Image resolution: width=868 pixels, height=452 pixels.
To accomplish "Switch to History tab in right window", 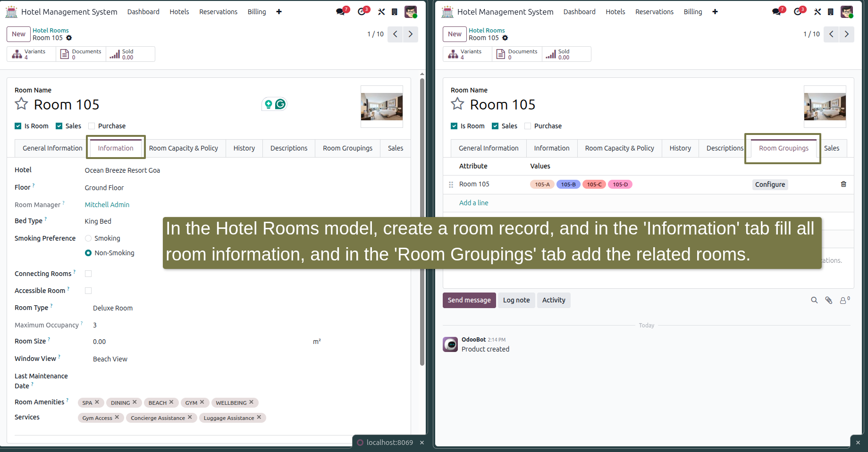I will click(x=680, y=148).
